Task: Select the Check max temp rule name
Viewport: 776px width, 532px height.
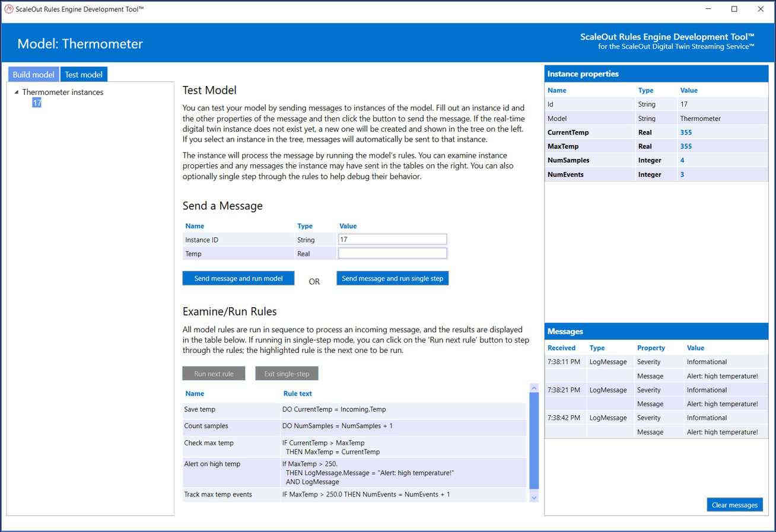Action: pos(209,442)
